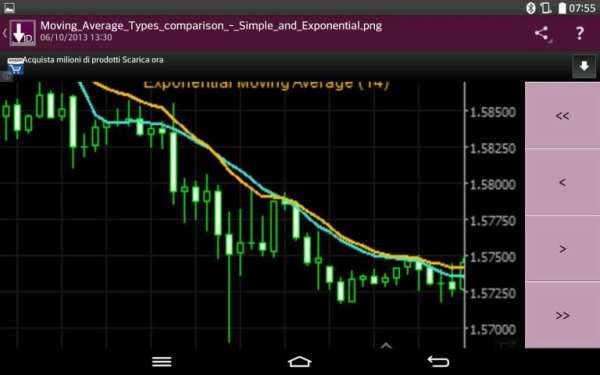
Task: Tap the date 06/10/2013 13:30
Action: (x=76, y=38)
